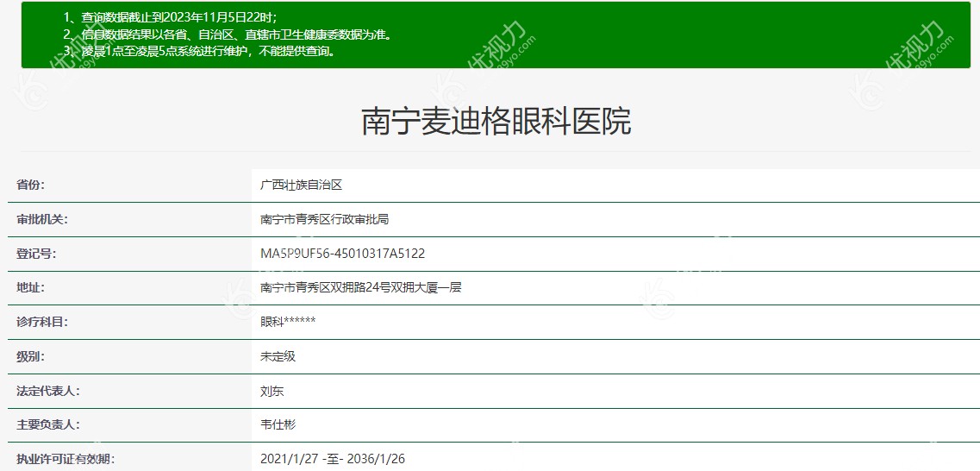The image size is (980, 471).
Task: Select validity period 2021/1/27 -至- 2036/1/26
Action: tap(333, 459)
